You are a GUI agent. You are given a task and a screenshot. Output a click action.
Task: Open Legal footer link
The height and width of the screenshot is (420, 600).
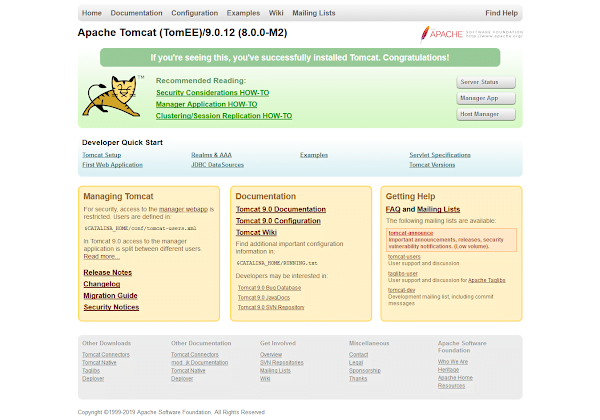pos(356,363)
